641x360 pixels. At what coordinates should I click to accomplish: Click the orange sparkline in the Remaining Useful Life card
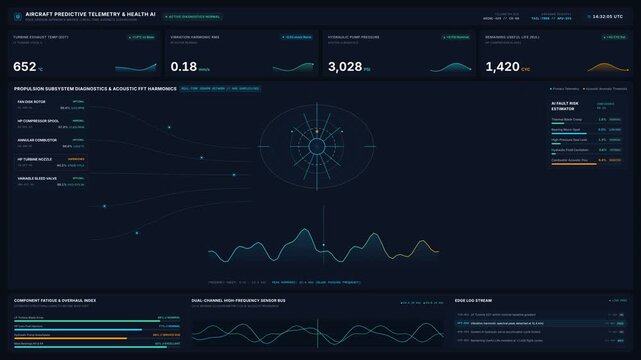pos(608,67)
